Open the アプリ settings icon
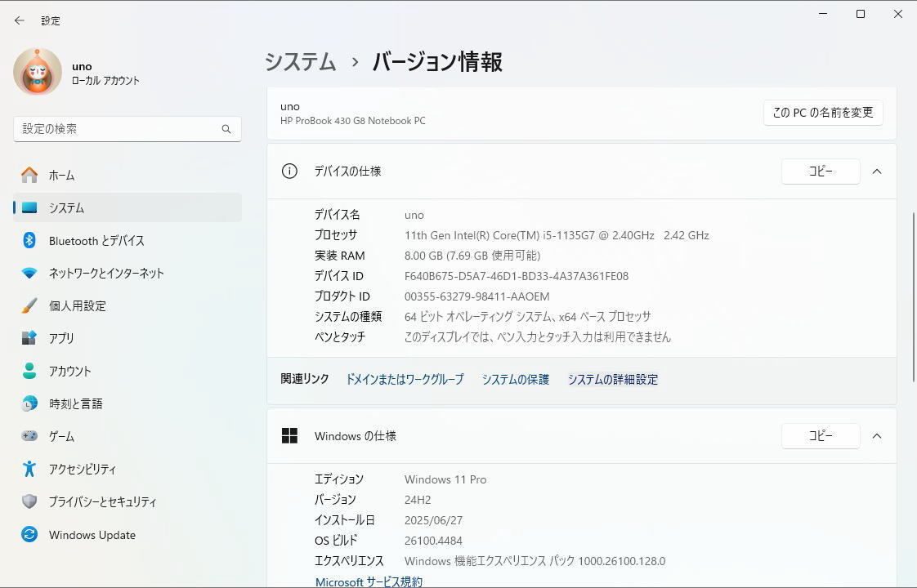The height and width of the screenshot is (588, 917). point(29,338)
